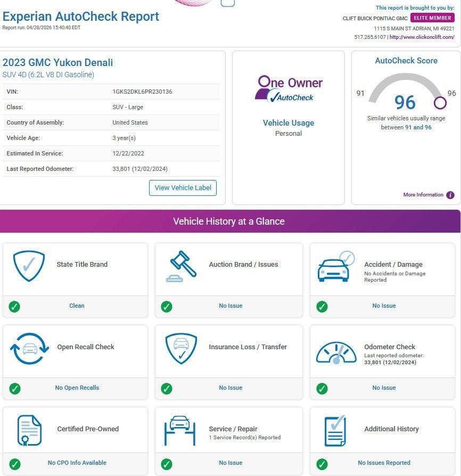Screen dimensions: 461x476
Task: Click the No Issues Reported link under Additional History
Action: (384, 463)
